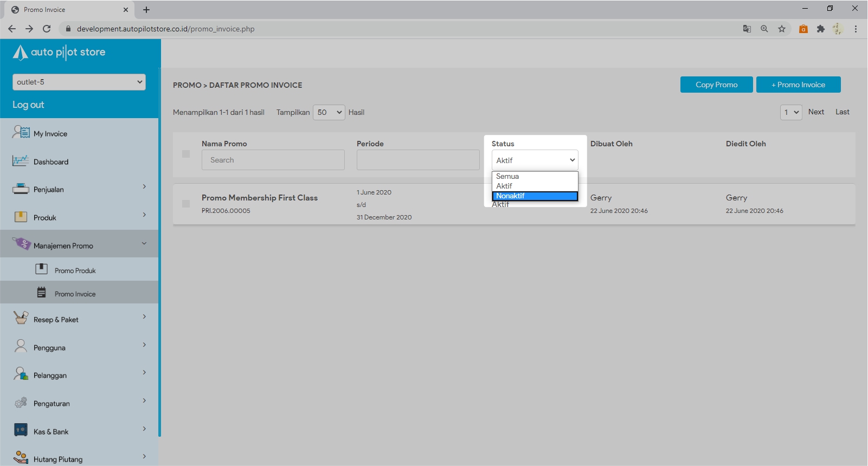The image size is (868, 466).
Task: Click the Nama Promo search field
Action: tap(273, 160)
